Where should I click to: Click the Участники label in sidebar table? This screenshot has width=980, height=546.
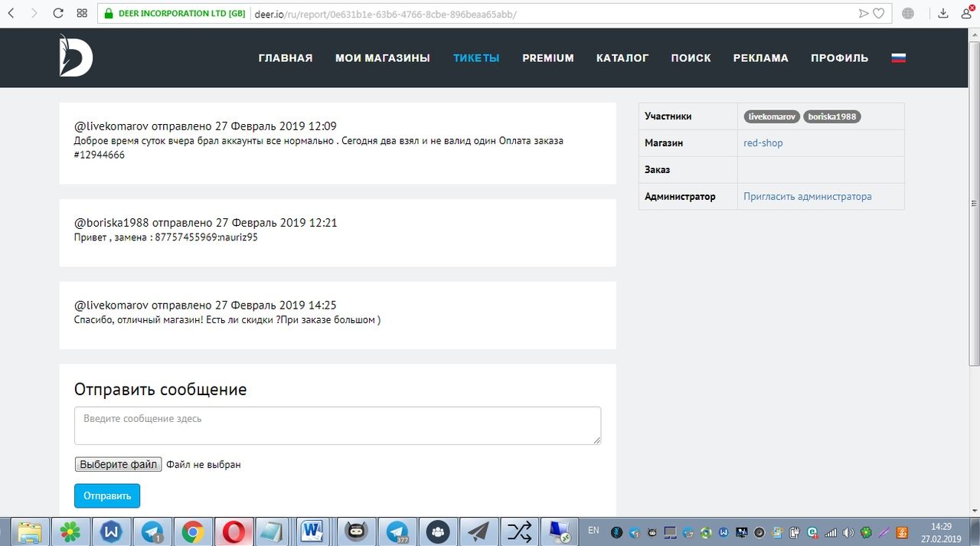point(668,116)
